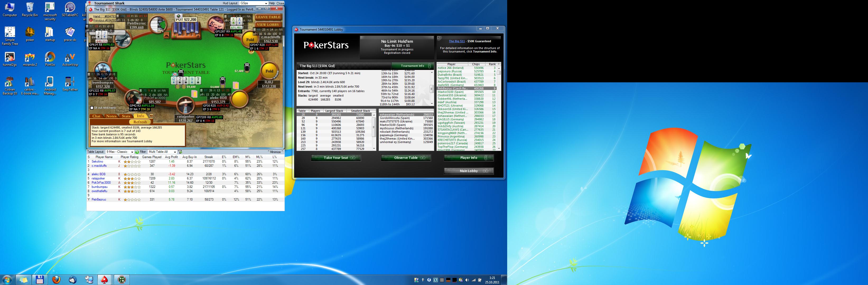Click The Big $11 link

point(456,41)
